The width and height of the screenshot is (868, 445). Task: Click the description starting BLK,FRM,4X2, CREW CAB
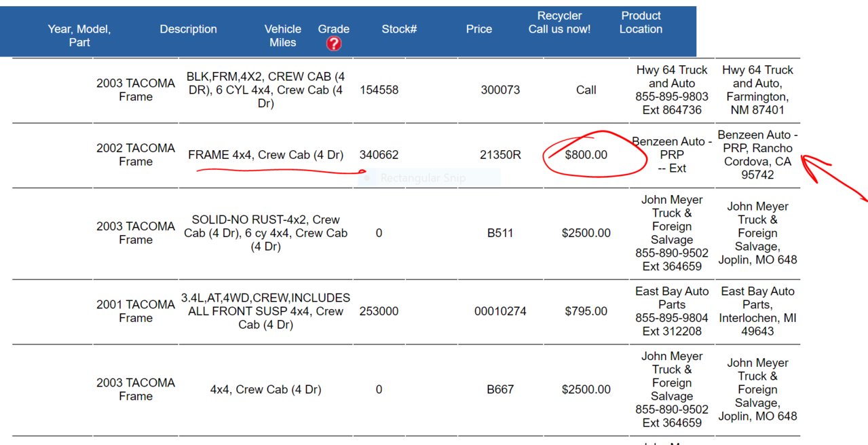(x=265, y=90)
